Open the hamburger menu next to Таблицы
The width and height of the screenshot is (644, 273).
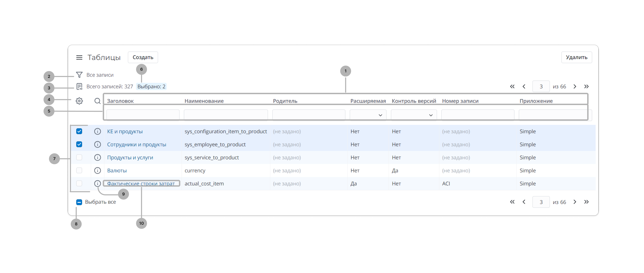pyautogui.click(x=79, y=57)
